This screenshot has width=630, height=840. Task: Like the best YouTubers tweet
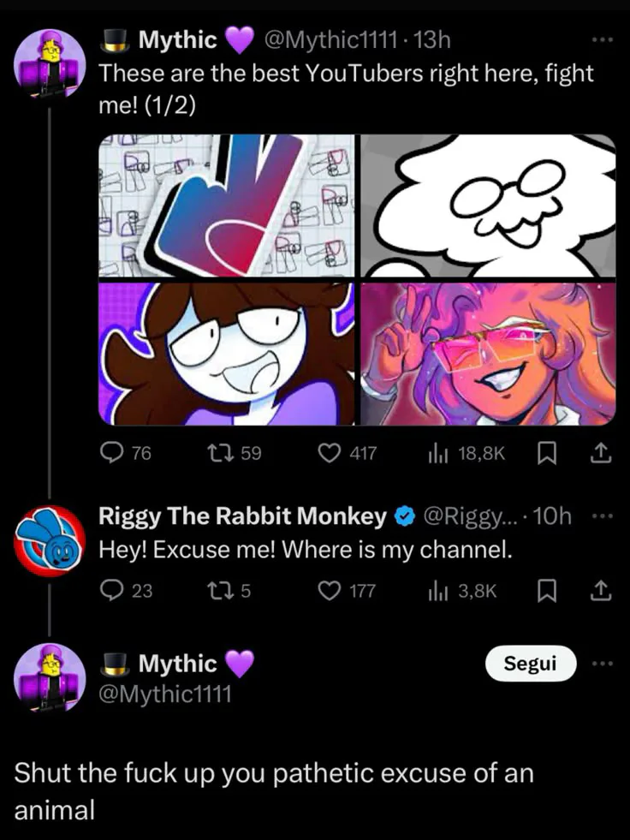click(x=331, y=453)
